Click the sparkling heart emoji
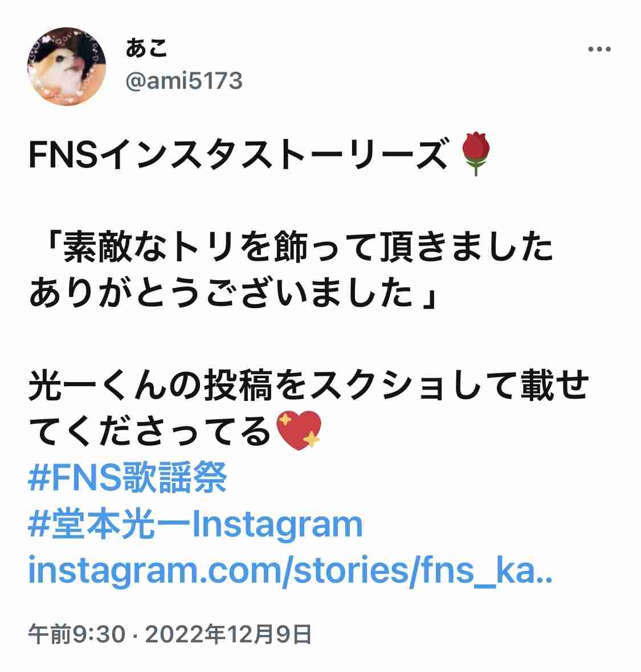Viewport: 641px width, 672px height. coord(299,430)
